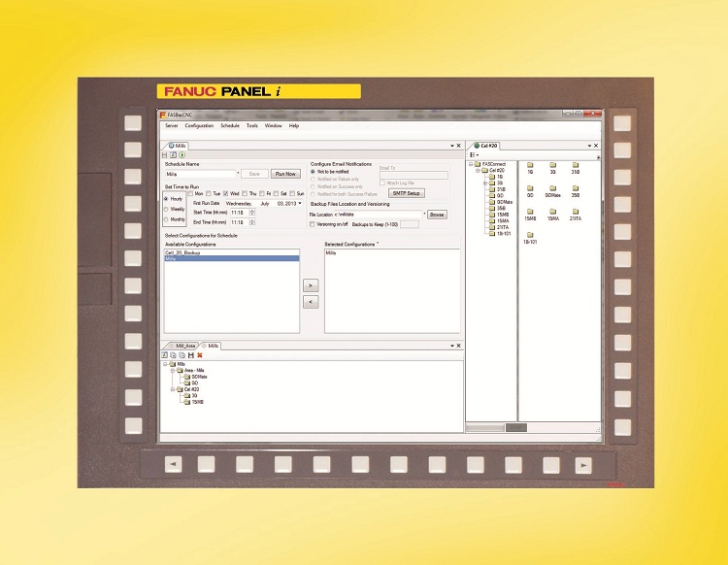Click the second icon in the bottom configuration toolbar
Image resolution: width=728 pixels, height=565 pixels.
click(173, 355)
